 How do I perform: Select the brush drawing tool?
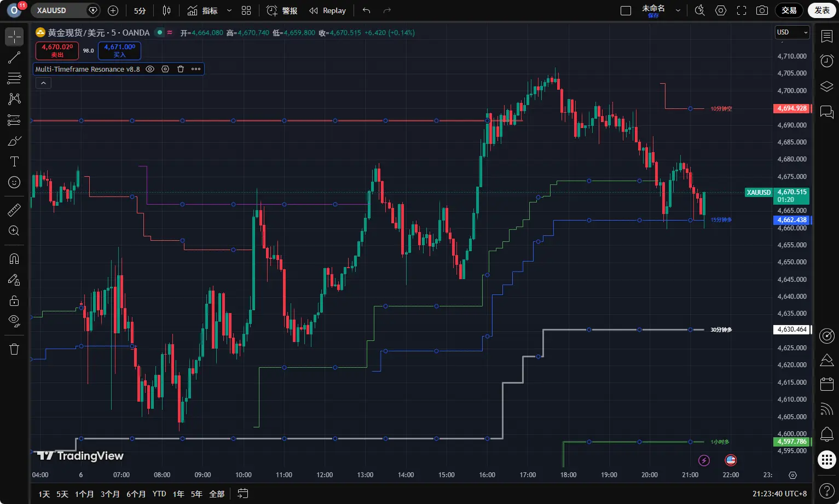pos(14,141)
